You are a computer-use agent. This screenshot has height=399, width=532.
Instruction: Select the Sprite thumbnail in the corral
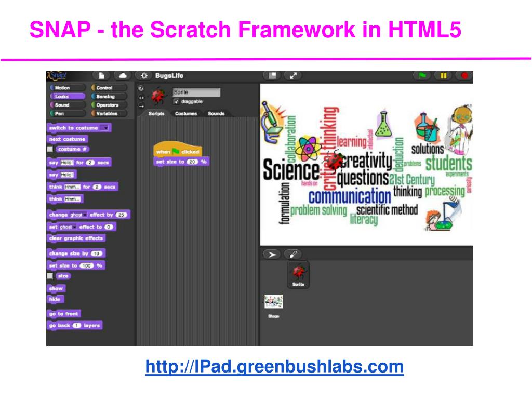(x=298, y=275)
